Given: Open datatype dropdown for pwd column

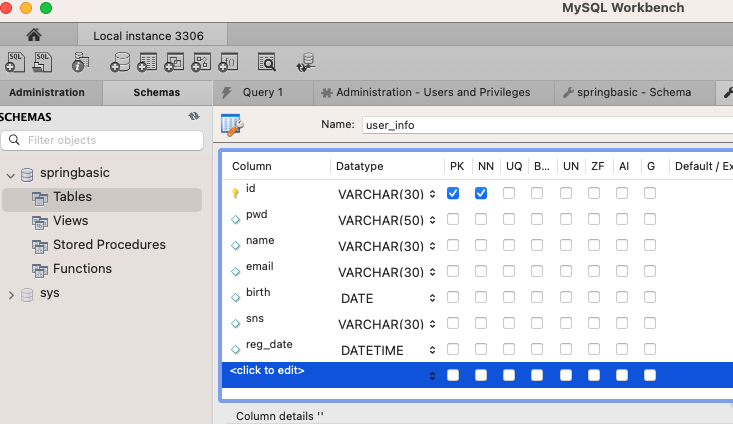Looking at the screenshot, I should (432, 220).
